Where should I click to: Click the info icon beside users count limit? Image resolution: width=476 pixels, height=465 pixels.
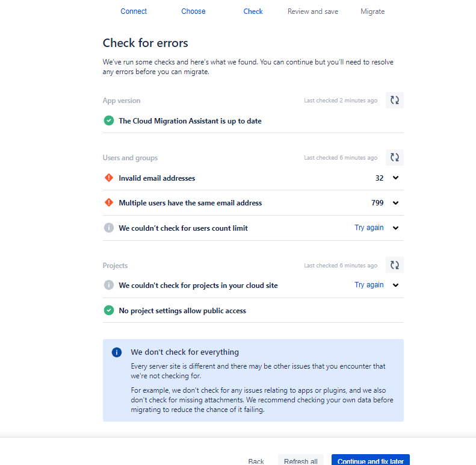coord(109,228)
